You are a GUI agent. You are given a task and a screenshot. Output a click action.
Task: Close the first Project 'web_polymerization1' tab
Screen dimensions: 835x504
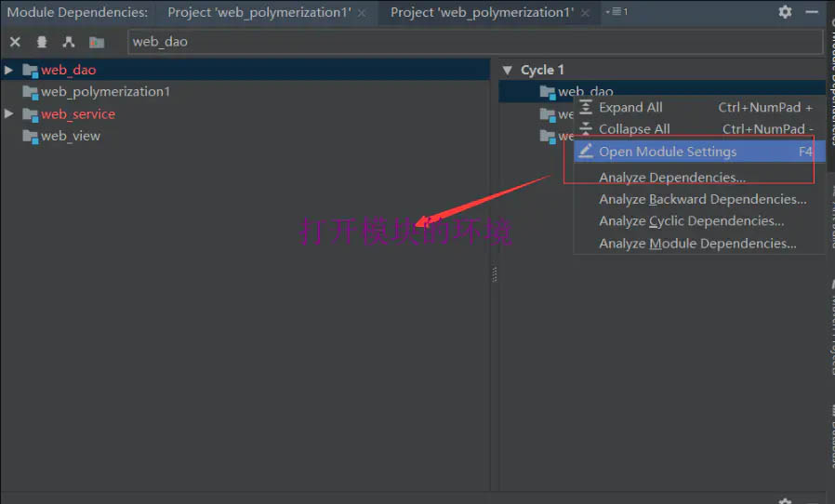pyautogui.click(x=362, y=13)
